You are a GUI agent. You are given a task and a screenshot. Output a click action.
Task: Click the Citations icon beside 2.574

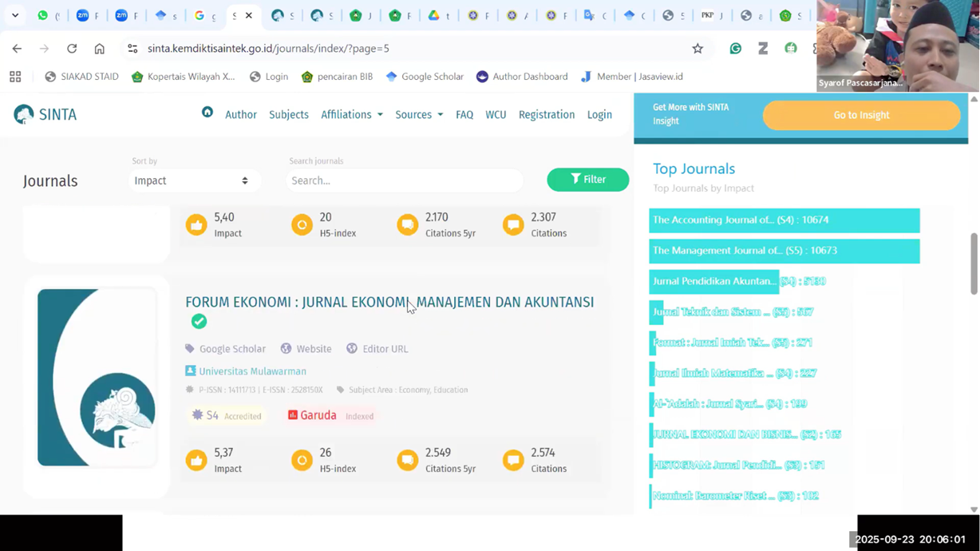tap(513, 460)
